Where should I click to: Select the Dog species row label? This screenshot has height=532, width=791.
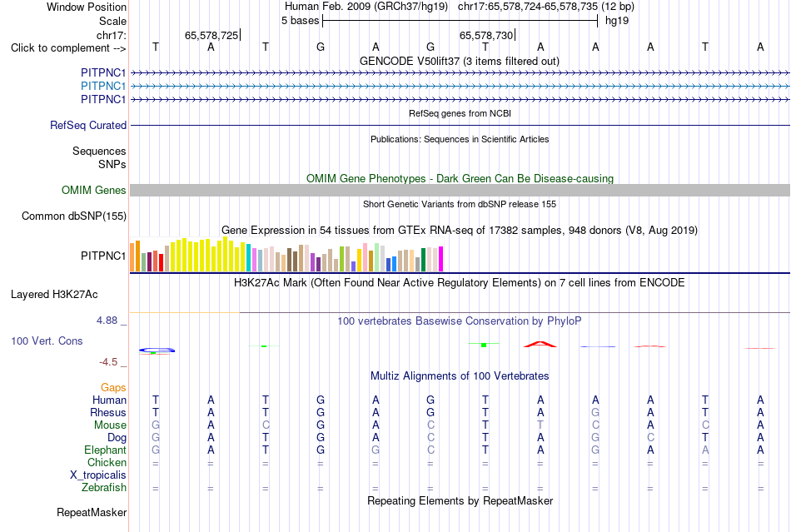[117, 438]
